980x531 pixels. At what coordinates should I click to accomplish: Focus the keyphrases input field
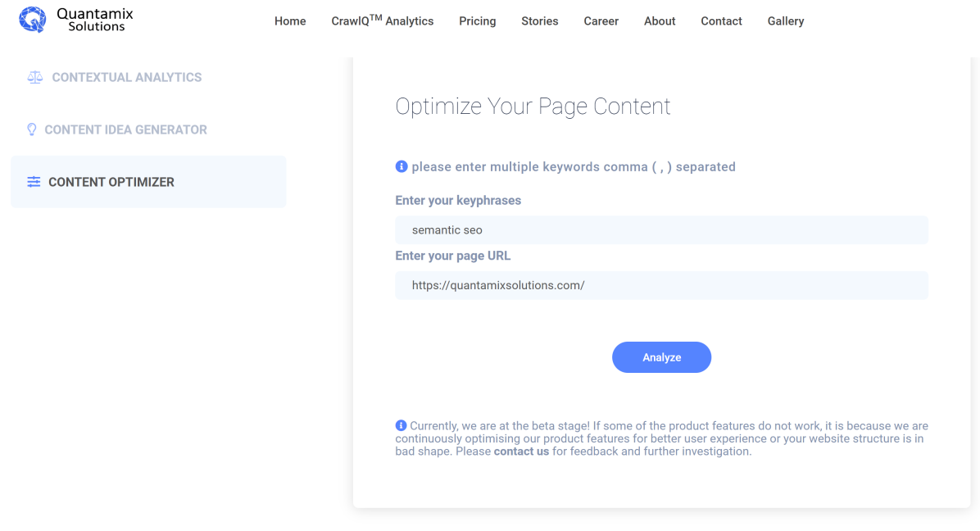(661, 230)
